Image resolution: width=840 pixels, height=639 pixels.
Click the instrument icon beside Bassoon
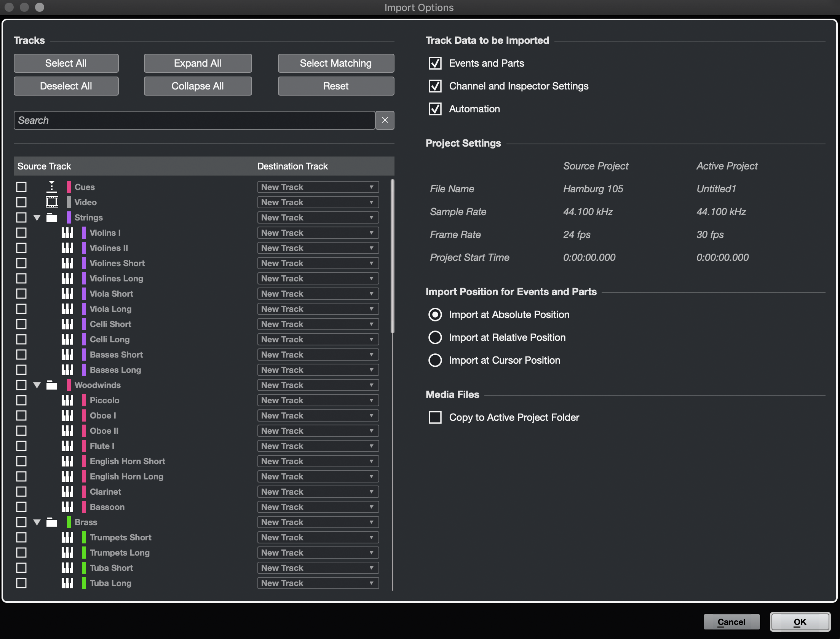point(67,507)
